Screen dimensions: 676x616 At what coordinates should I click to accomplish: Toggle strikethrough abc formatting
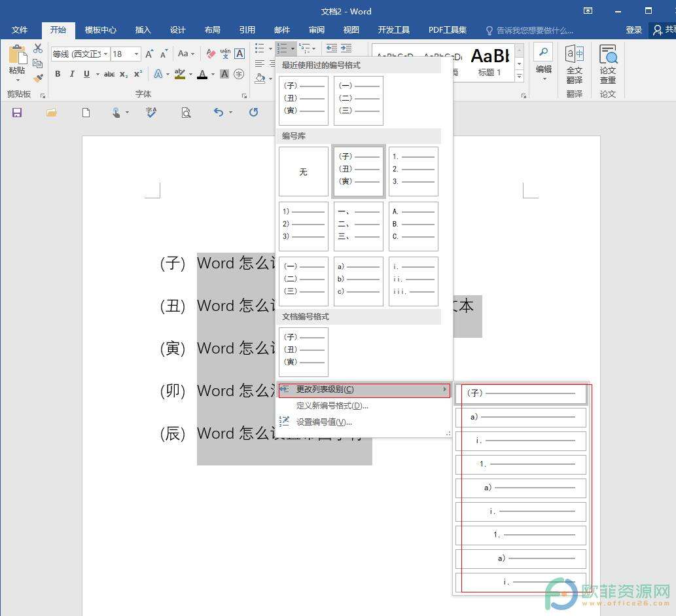click(x=109, y=74)
